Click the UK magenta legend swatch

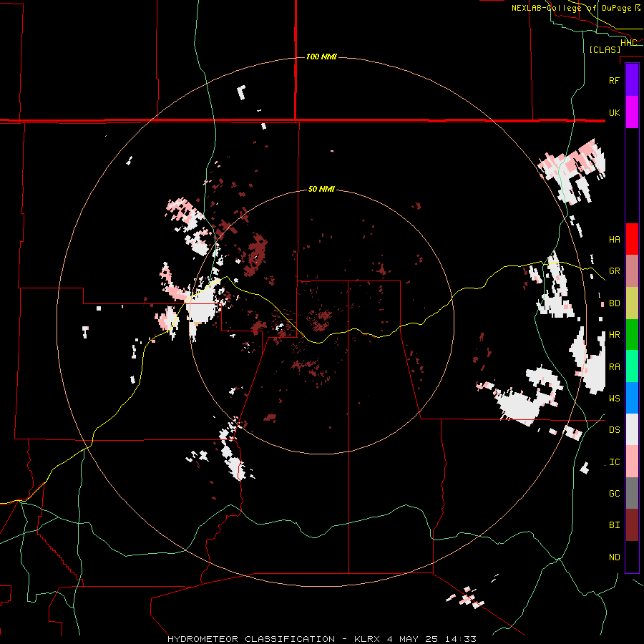(x=632, y=112)
